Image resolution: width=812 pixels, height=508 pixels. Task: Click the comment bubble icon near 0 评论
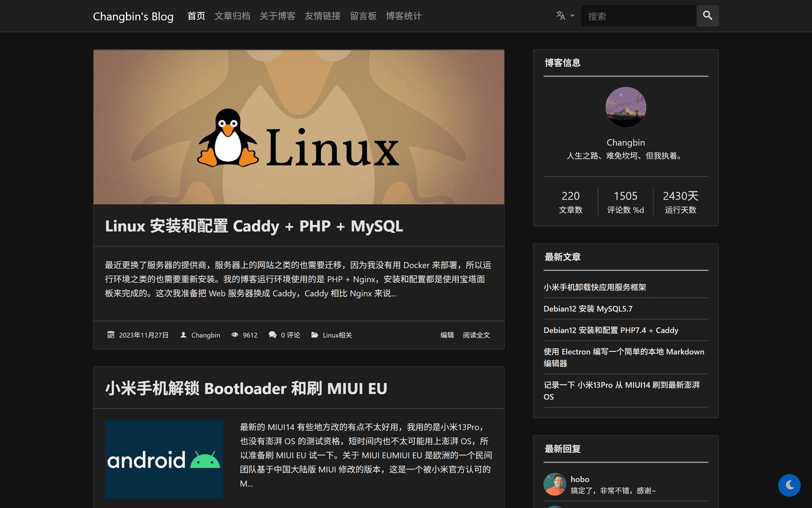272,334
